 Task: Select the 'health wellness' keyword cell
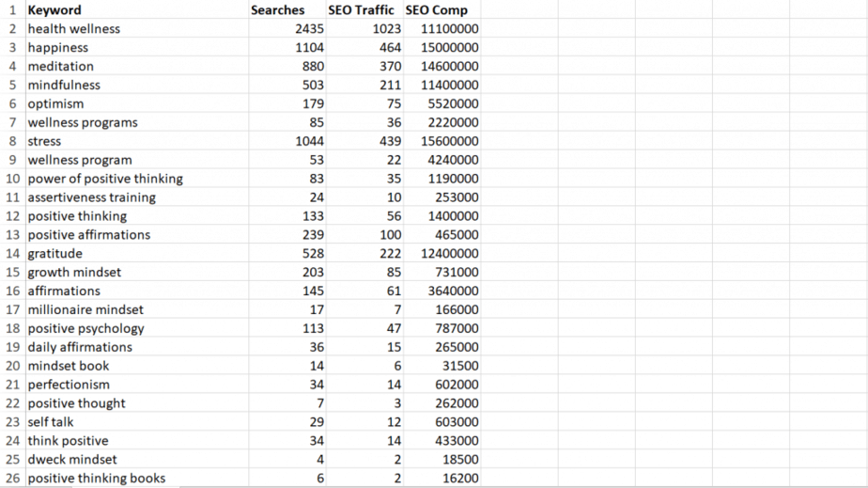[x=74, y=29]
